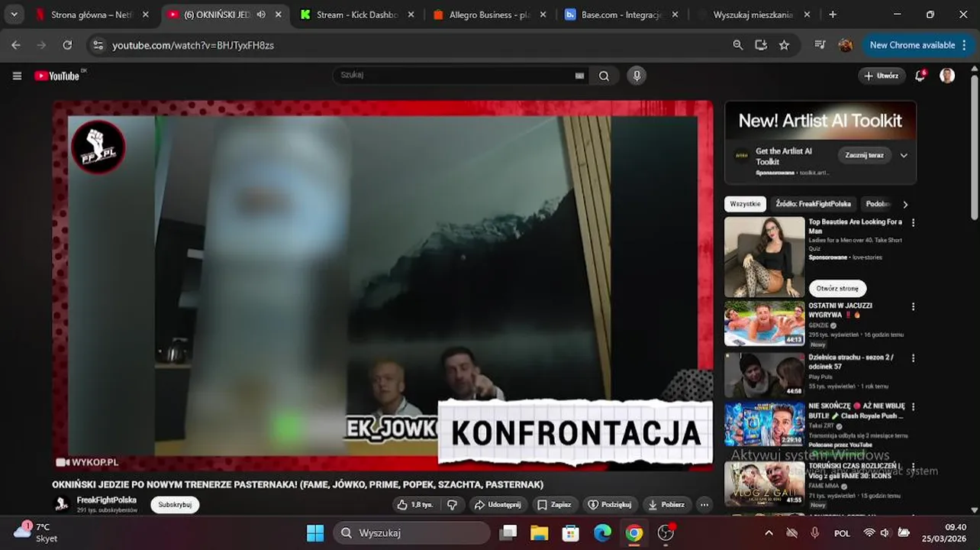Open Chrome tab search dropdown
Viewport: 980px width, 550px height.
click(x=14, y=15)
